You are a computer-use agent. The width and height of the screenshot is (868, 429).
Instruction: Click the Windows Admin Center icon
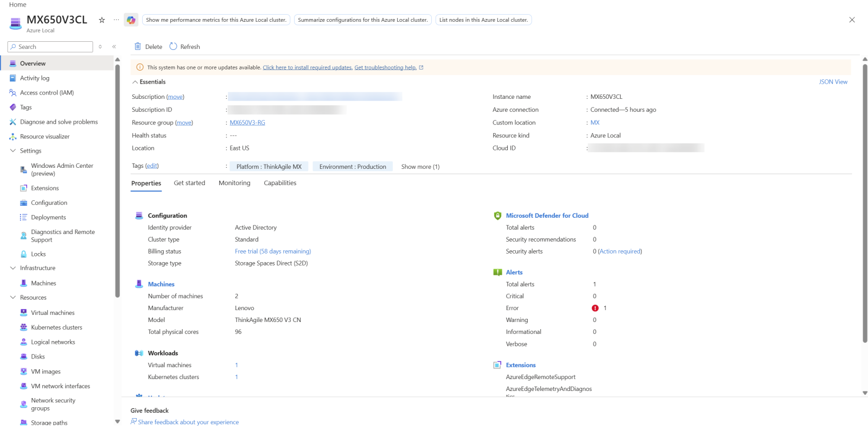[x=24, y=170]
